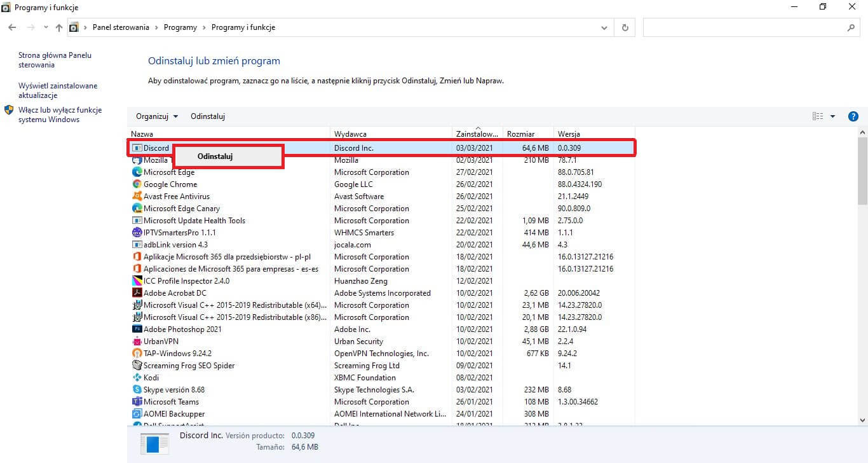Viewport: 868px width, 463px height.
Task: Expand the address bar history dropdown
Action: [x=604, y=28]
